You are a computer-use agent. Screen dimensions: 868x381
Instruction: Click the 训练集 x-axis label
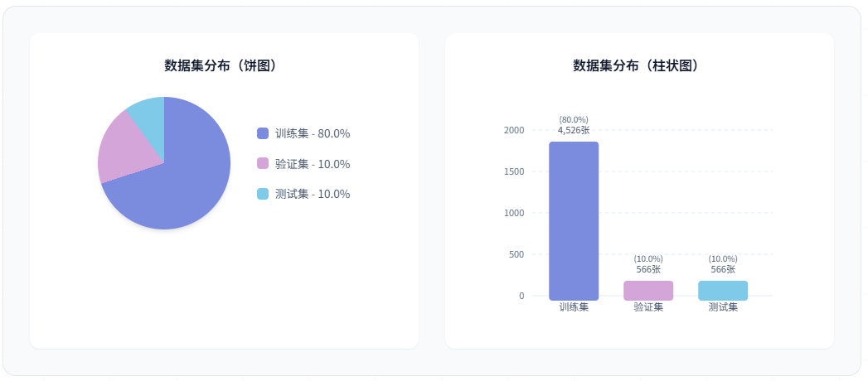click(x=574, y=307)
